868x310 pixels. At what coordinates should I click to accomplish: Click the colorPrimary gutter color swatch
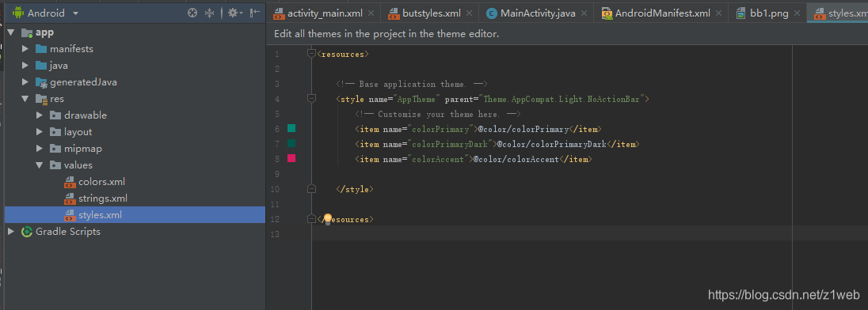tap(291, 128)
